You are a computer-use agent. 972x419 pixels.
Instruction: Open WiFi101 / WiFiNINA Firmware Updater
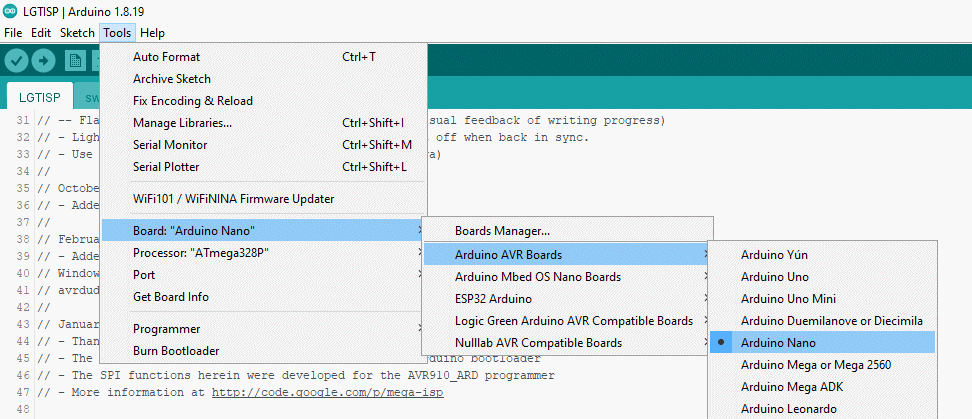(x=263, y=199)
